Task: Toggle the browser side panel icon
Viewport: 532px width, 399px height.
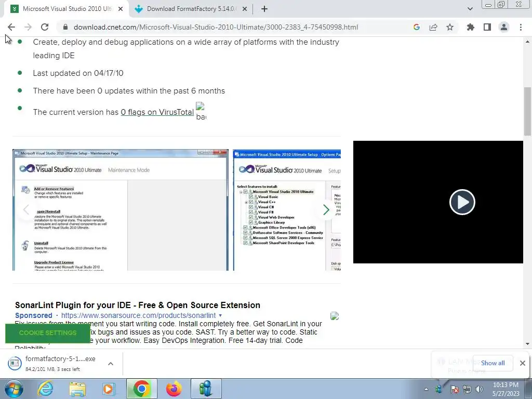Action: click(x=487, y=27)
